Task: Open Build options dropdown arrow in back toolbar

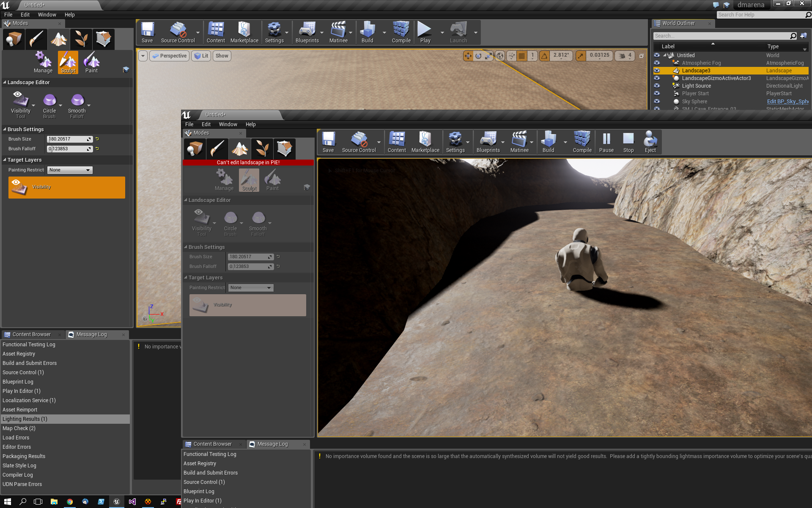Action: 384,33
